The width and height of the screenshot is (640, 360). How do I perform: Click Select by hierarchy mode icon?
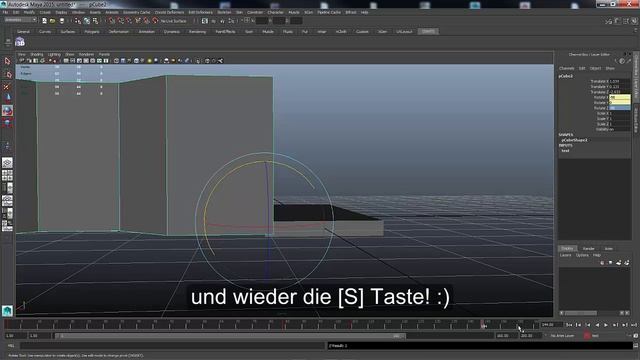click(78, 21)
